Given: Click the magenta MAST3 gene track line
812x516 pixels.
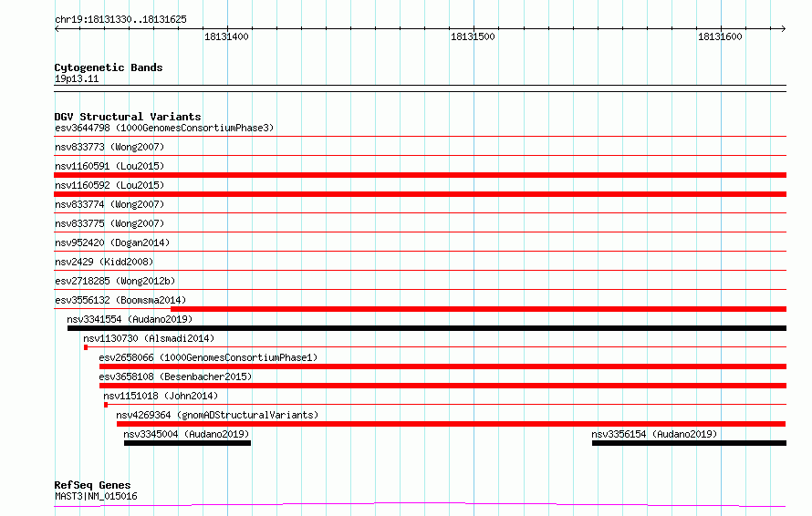Looking at the screenshot, I should pyautogui.click(x=420, y=504).
